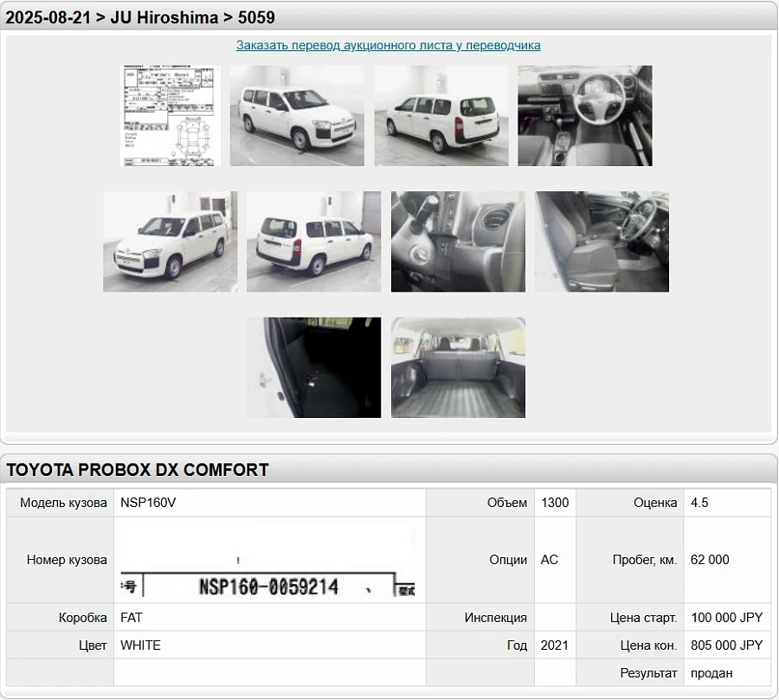
Task: Click the start price 100 000 JPY
Action: (x=726, y=618)
